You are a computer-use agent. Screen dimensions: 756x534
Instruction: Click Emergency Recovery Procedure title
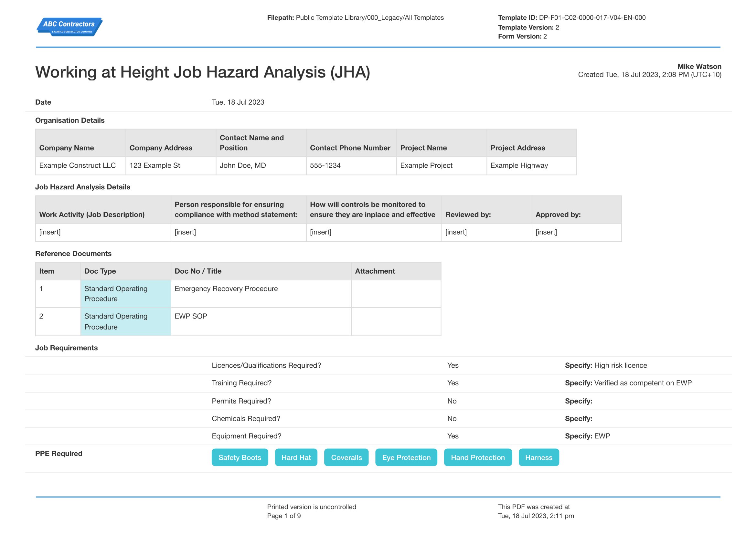[x=226, y=288]
